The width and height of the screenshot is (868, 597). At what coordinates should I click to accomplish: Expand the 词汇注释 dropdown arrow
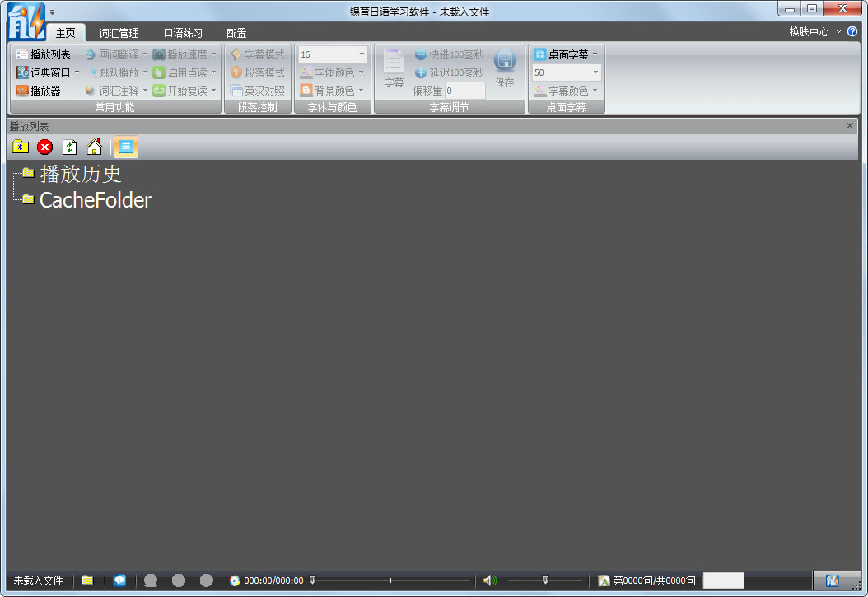coord(146,91)
